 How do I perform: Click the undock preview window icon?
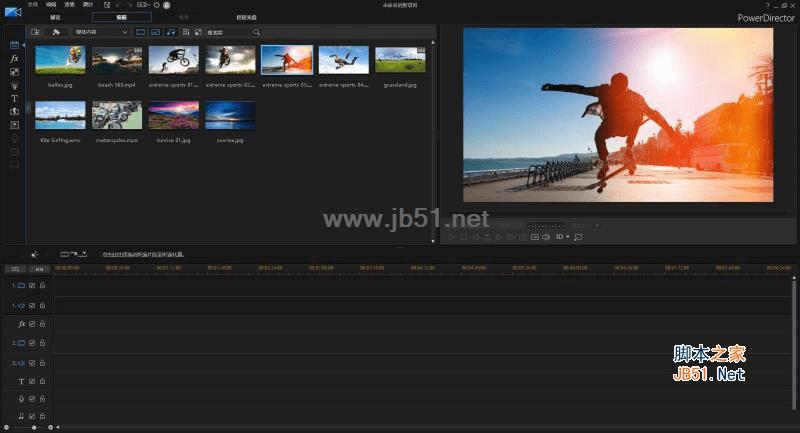pyautogui.click(x=578, y=237)
